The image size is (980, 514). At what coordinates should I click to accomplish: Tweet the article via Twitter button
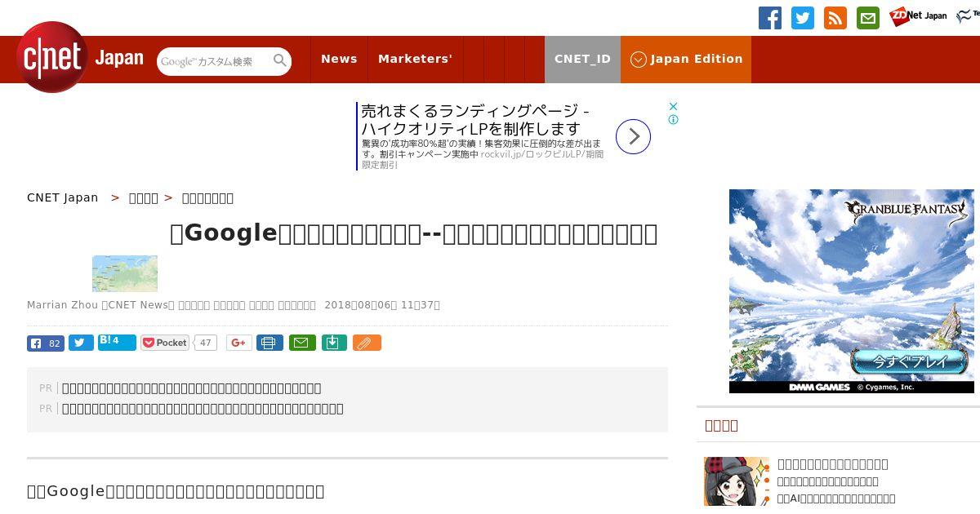[x=81, y=343]
